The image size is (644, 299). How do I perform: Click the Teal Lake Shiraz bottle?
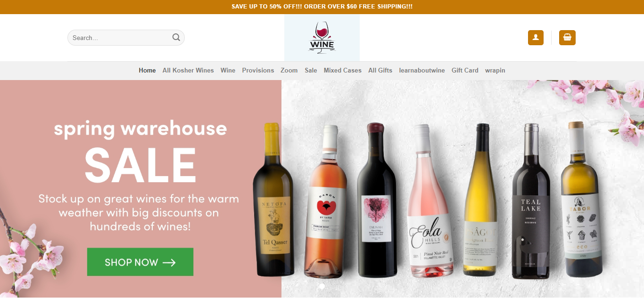(531, 199)
